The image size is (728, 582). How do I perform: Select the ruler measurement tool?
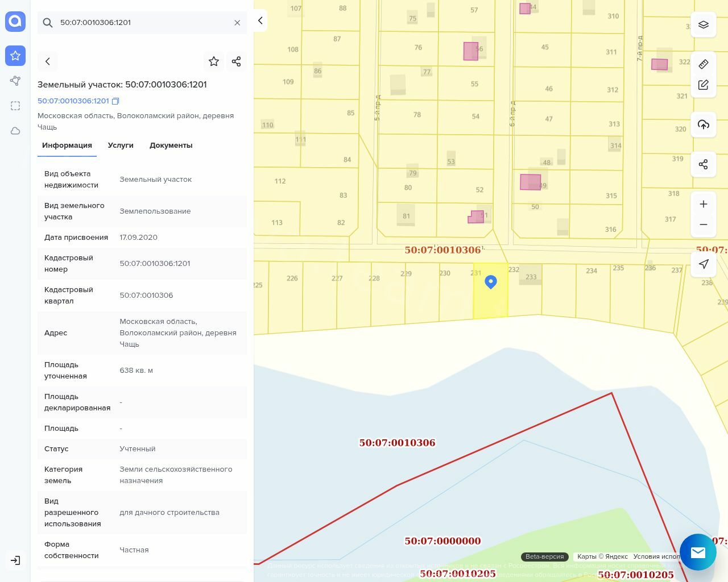[704, 64]
